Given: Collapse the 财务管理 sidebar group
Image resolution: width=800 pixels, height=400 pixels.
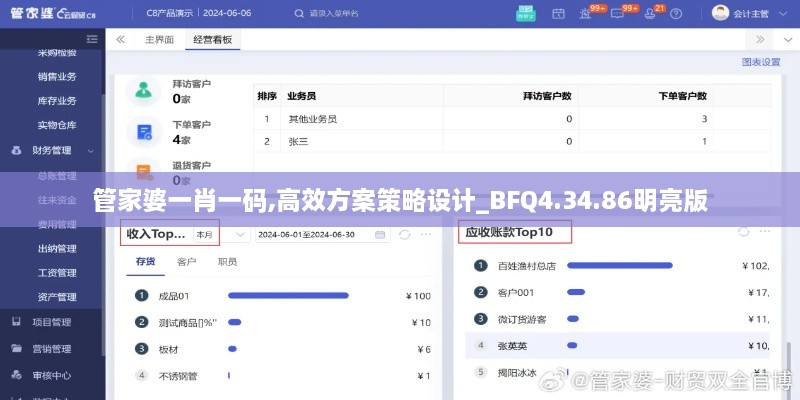Looking at the screenshot, I should (91, 151).
